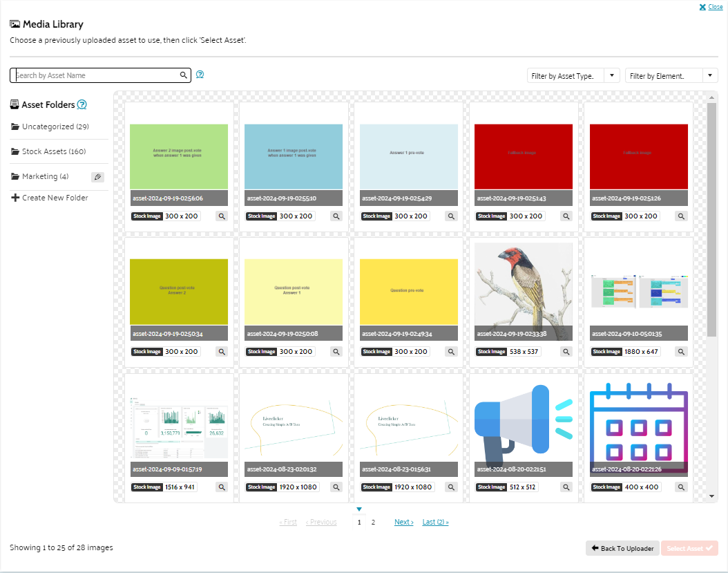The height and width of the screenshot is (573, 728).
Task: Edit the Marketing folder with pencil icon
Action: pyautogui.click(x=98, y=177)
